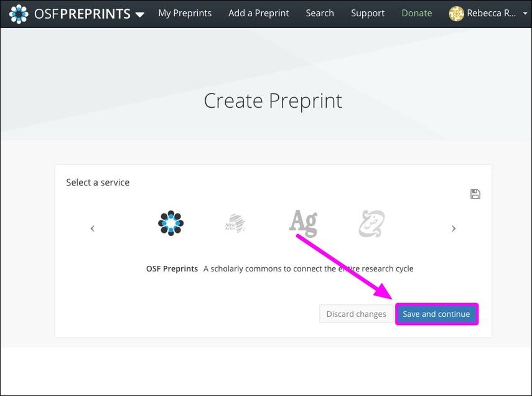The width and height of the screenshot is (532, 396).
Task: Click the Rebecca R... user avatar
Action: tap(456, 14)
